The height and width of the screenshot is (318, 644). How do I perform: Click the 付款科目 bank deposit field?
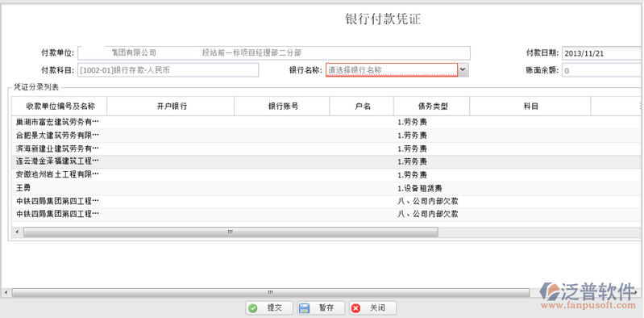pyautogui.click(x=168, y=70)
